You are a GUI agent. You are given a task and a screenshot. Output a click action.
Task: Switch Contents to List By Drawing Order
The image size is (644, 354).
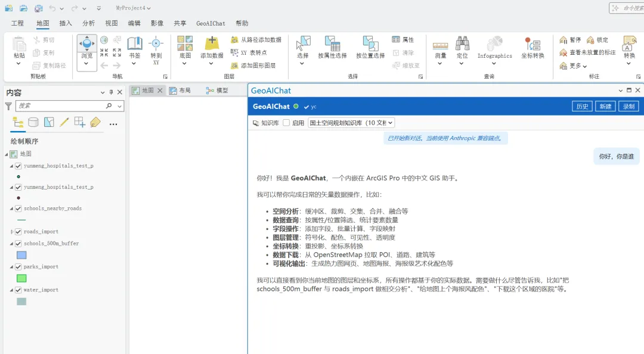18,122
